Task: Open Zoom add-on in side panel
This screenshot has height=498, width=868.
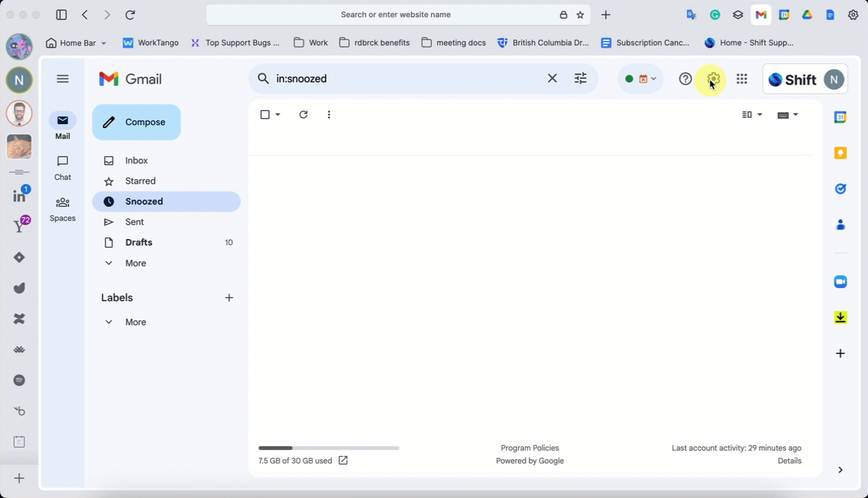Action: (840, 282)
